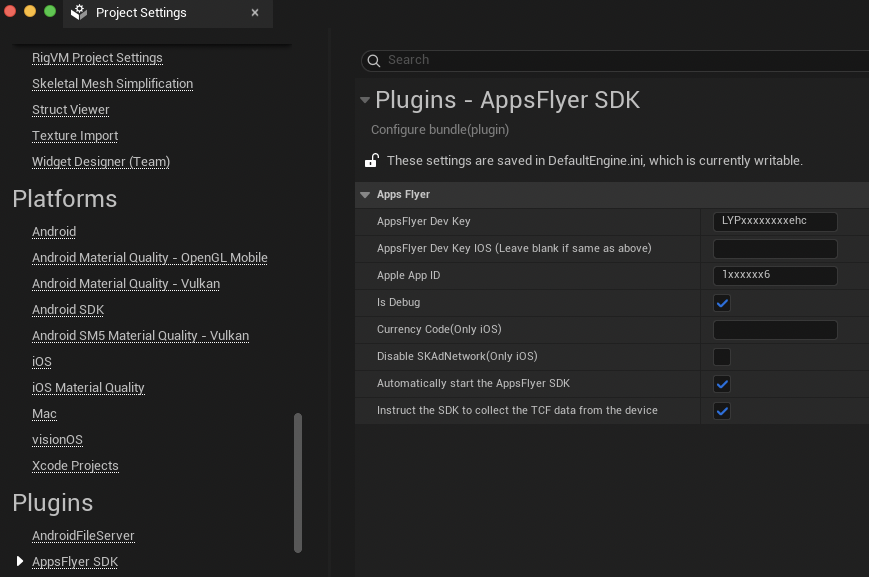The height and width of the screenshot is (577, 869).
Task: Collapse the Apps Flyer section
Action: click(x=365, y=195)
